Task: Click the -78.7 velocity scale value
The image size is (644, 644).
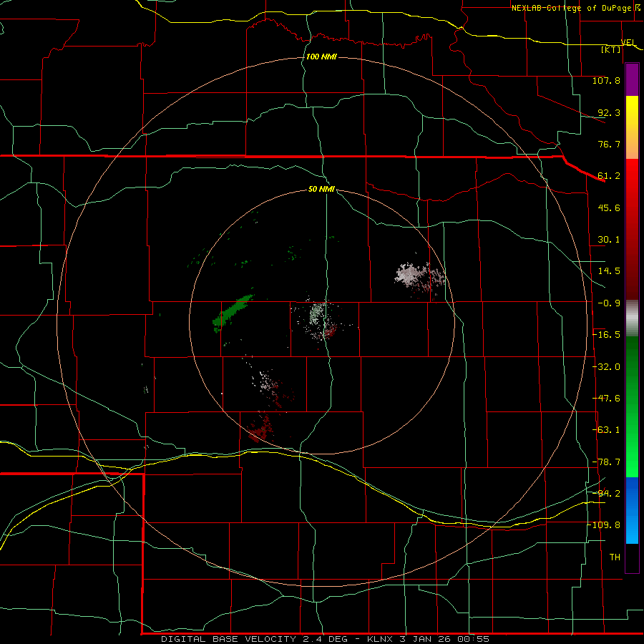Action: pos(606,462)
